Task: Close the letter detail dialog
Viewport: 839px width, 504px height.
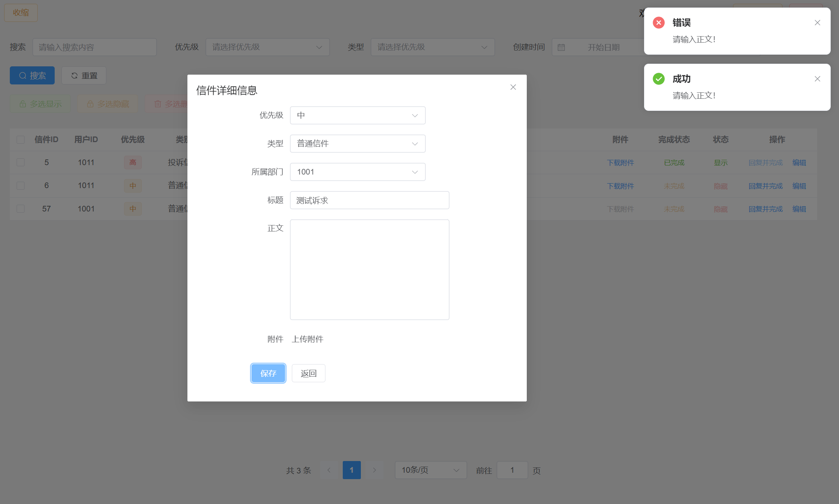Action: 513,87
